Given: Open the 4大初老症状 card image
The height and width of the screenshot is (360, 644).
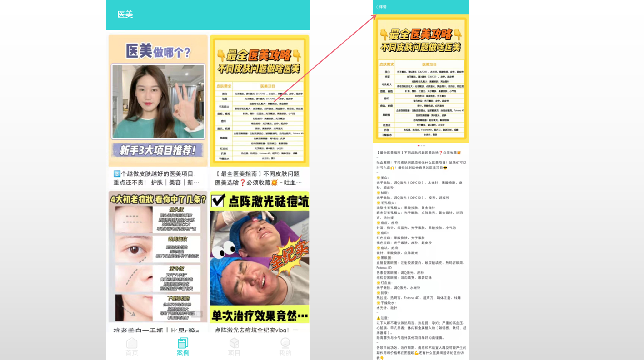Looking at the screenshot, I should [x=158, y=256].
